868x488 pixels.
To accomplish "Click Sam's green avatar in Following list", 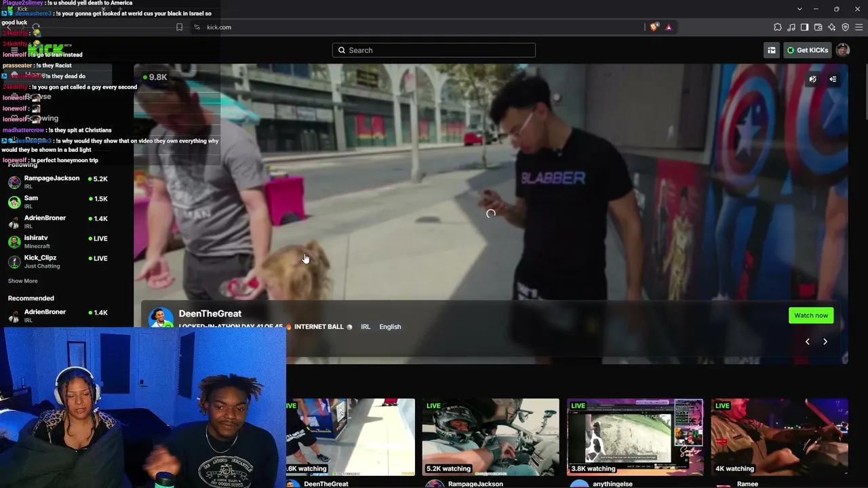I will (x=14, y=202).
